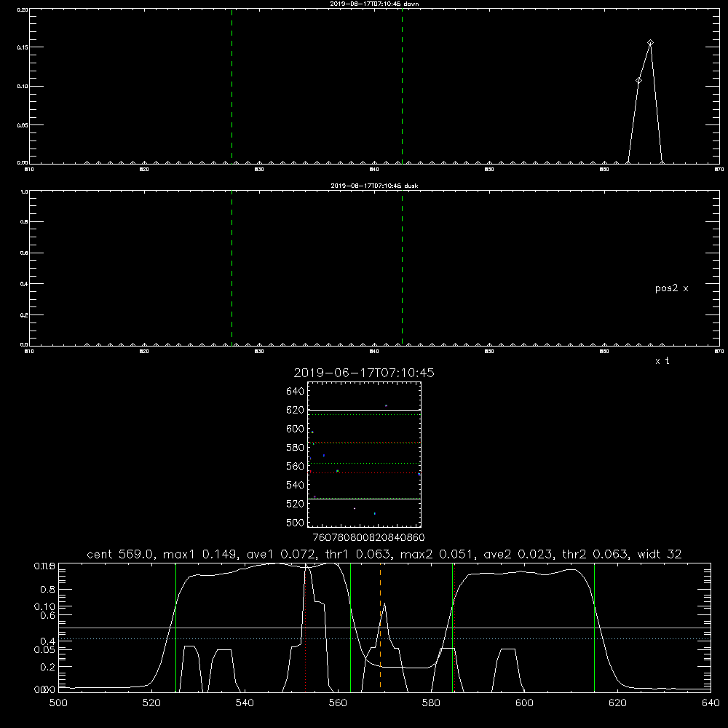The width and height of the screenshot is (728, 728).
Task: Click the y-axis label 0.2 of dusk plot
Action: click(x=24, y=315)
